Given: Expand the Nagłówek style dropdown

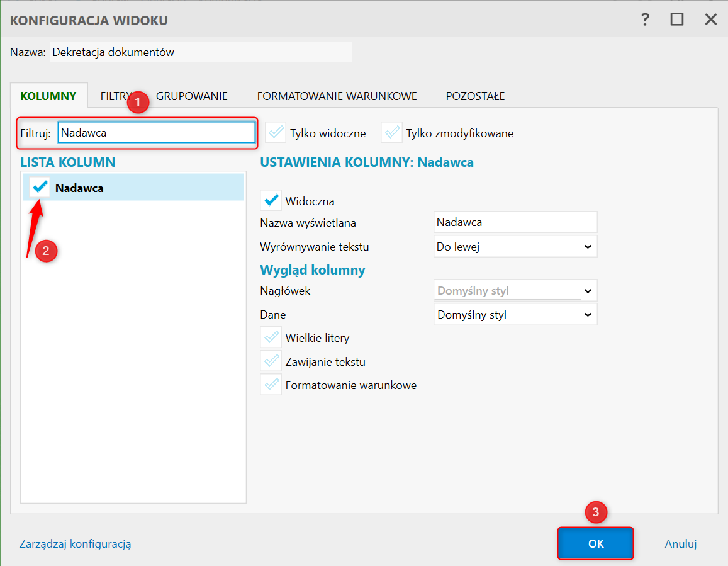Looking at the screenshot, I should 515,291.
